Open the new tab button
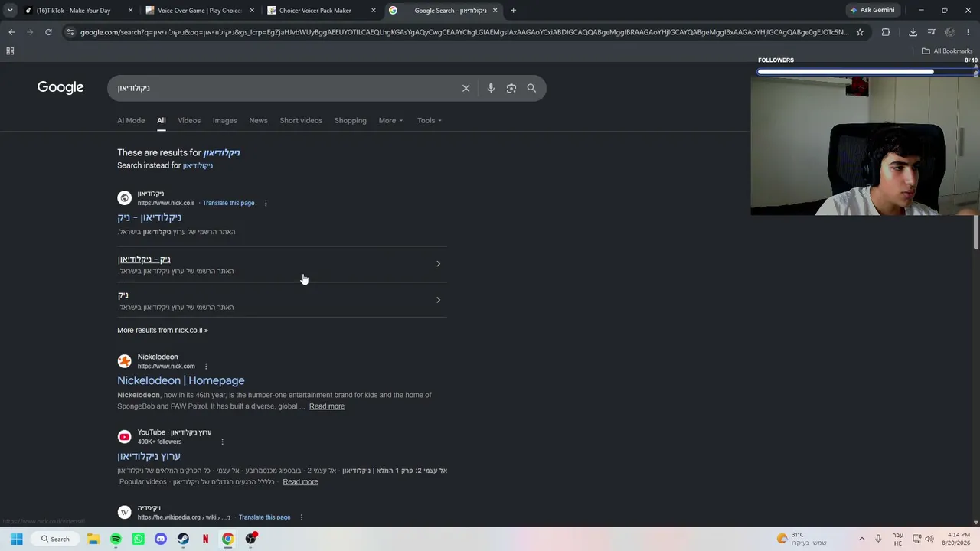This screenshot has width=980, height=551. (x=513, y=11)
